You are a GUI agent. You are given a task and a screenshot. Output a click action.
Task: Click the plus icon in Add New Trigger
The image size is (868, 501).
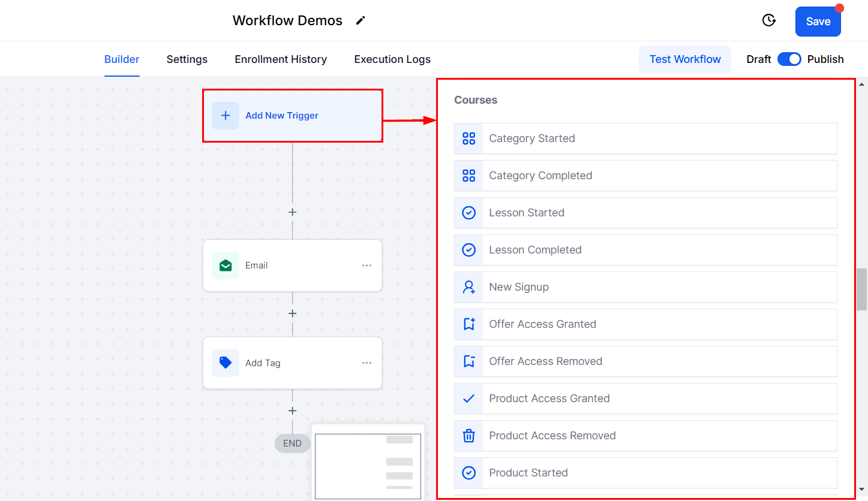point(226,116)
